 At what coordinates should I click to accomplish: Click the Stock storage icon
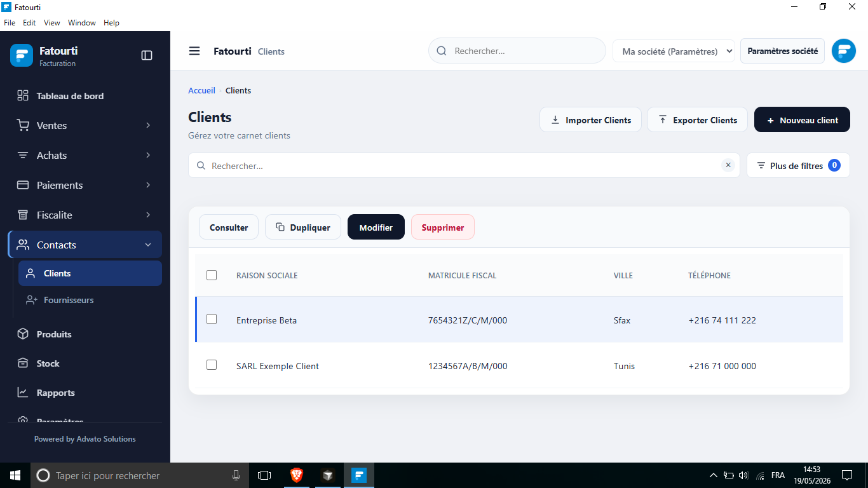click(x=23, y=363)
